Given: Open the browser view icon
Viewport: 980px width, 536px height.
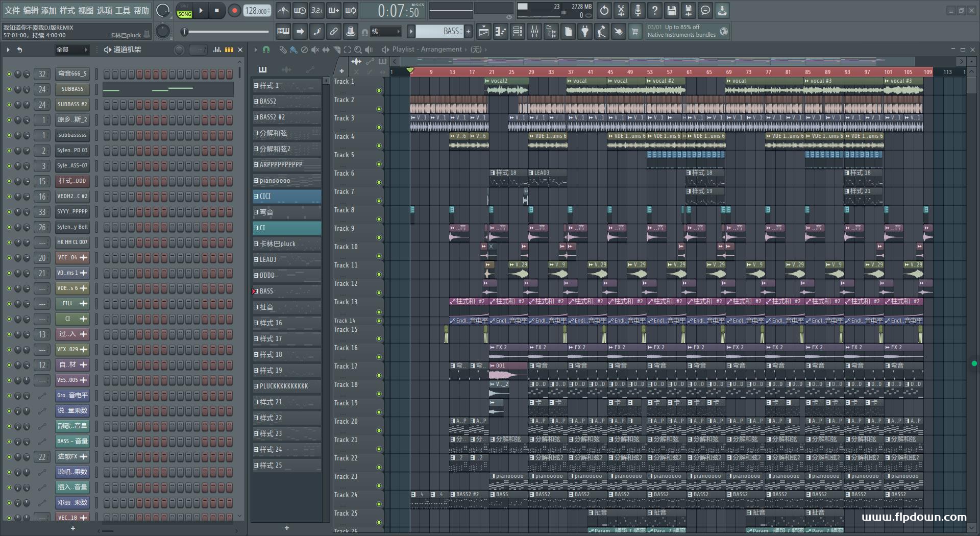Looking at the screenshot, I should (551, 32).
